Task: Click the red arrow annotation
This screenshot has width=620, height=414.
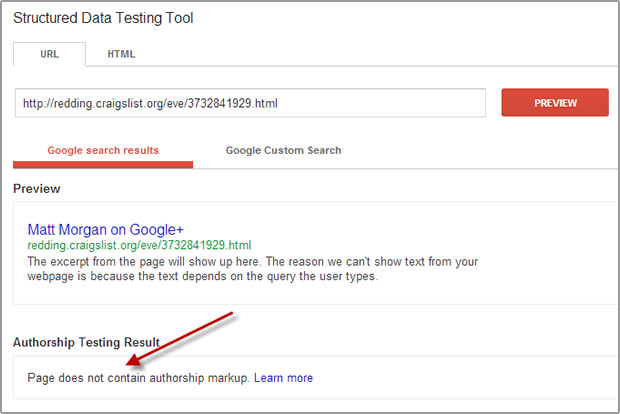Action: pyautogui.click(x=180, y=339)
